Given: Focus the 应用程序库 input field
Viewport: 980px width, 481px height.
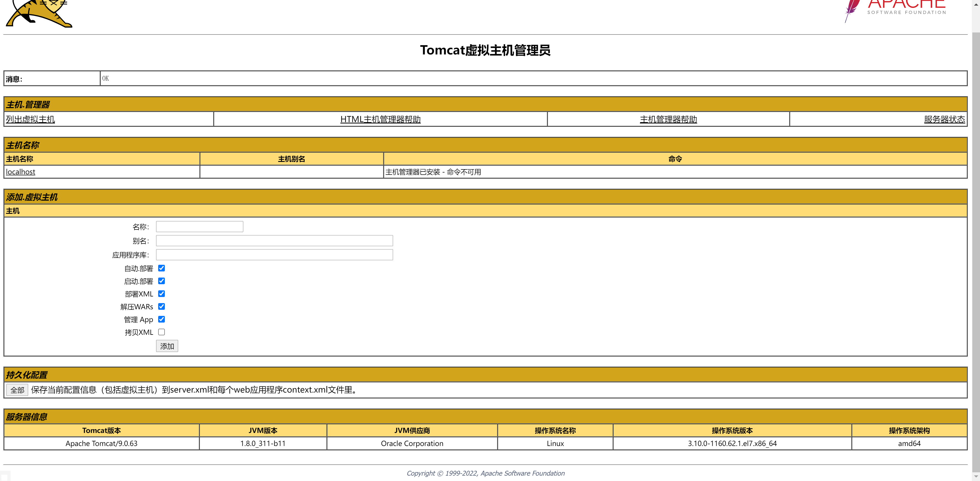Looking at the screenshot, I should tap(274, 255).
